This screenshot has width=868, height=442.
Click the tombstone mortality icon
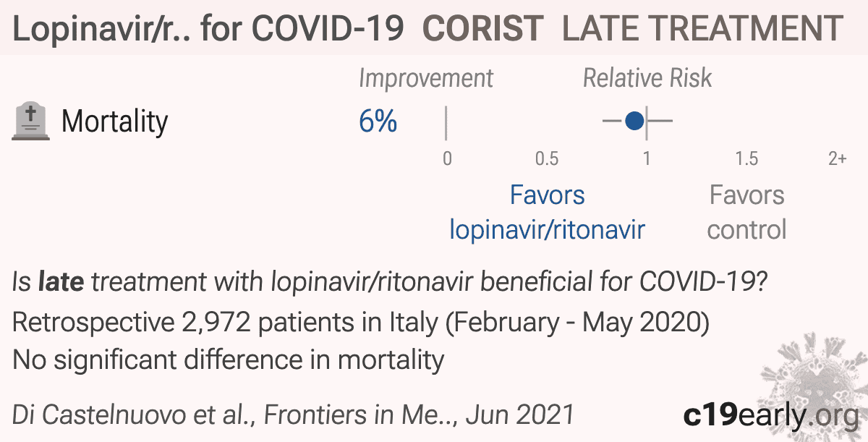[x=31, y=122]
